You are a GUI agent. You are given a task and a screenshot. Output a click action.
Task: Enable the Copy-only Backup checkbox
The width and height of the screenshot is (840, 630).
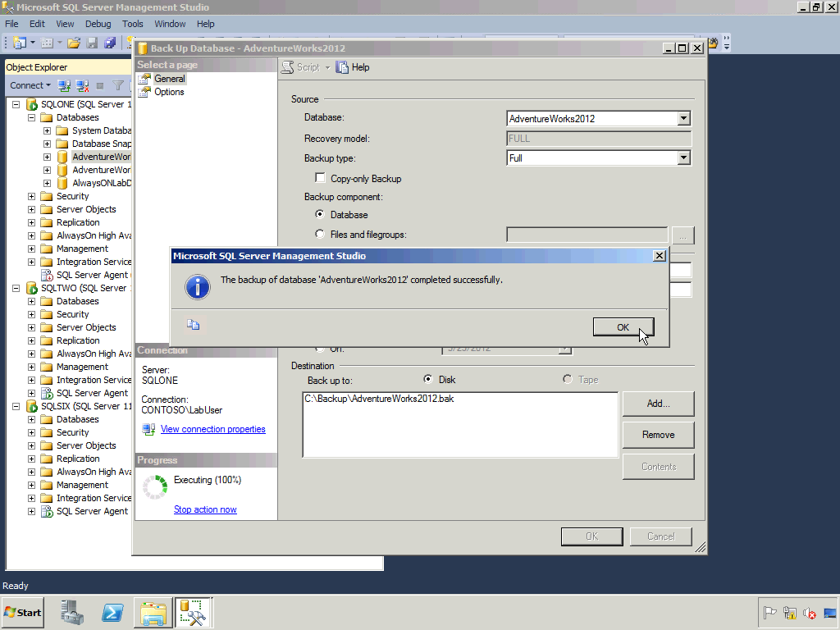pos(321,178)
